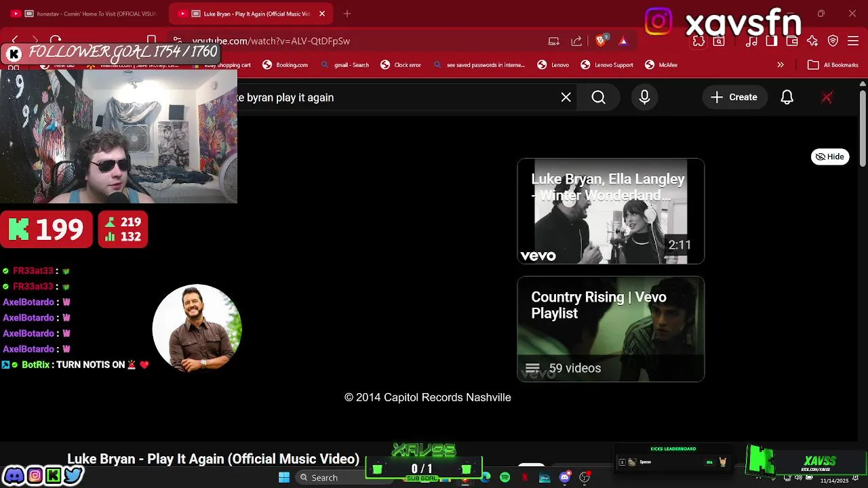The image size is (868, 488).
Task: Open the Lenovo bookmark
Action: pos(553,65)
